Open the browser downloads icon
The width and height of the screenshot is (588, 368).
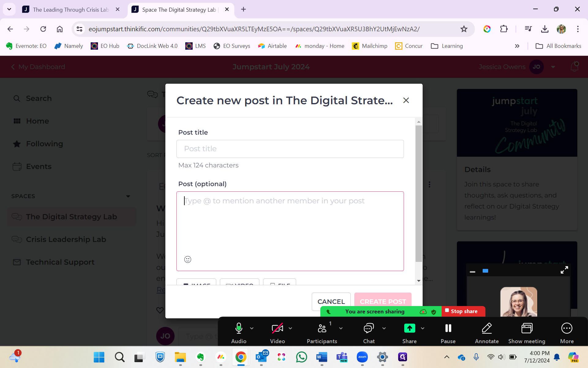545,29
